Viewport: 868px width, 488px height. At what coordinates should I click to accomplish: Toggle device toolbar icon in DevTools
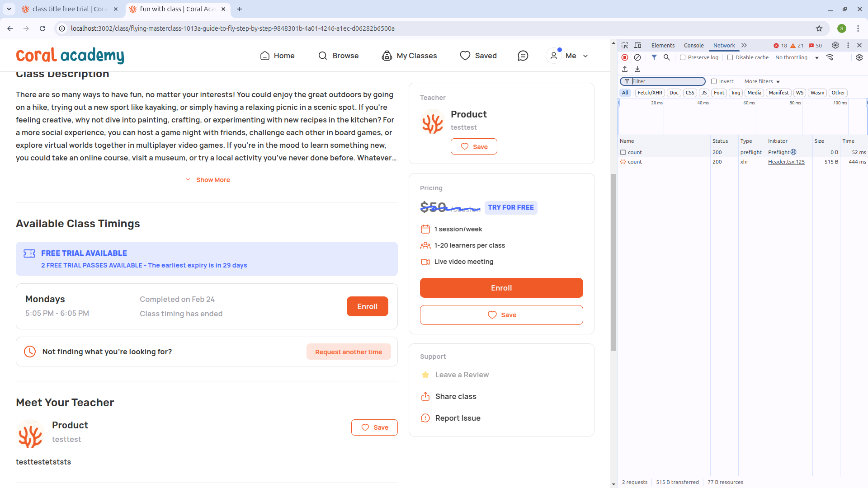click(x=637, y=45)
